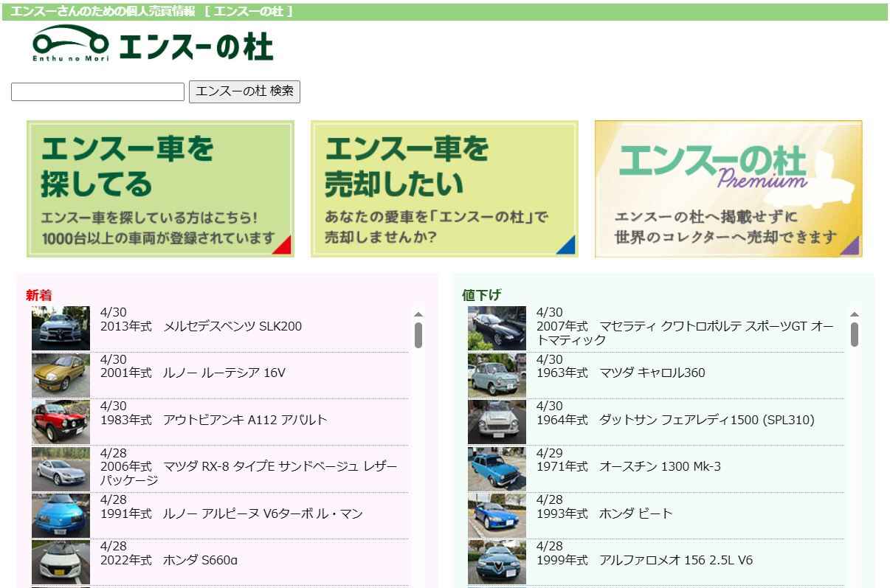The width and height of the screenshot is (890, 588).
Task: Open listing 1983年式 アウトビアンキ A112 アバルト
Action: coord(214,420)
